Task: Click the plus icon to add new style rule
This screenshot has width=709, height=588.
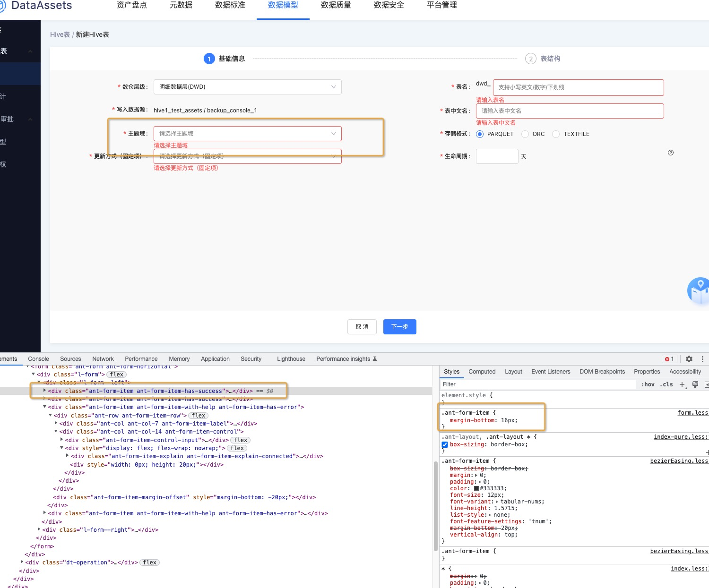Action: coord(682,384)
